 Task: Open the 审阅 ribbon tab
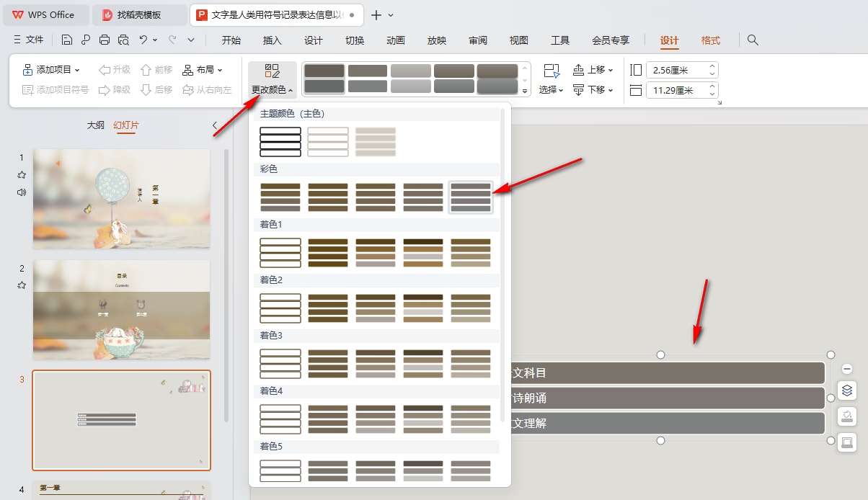[478, 40]
